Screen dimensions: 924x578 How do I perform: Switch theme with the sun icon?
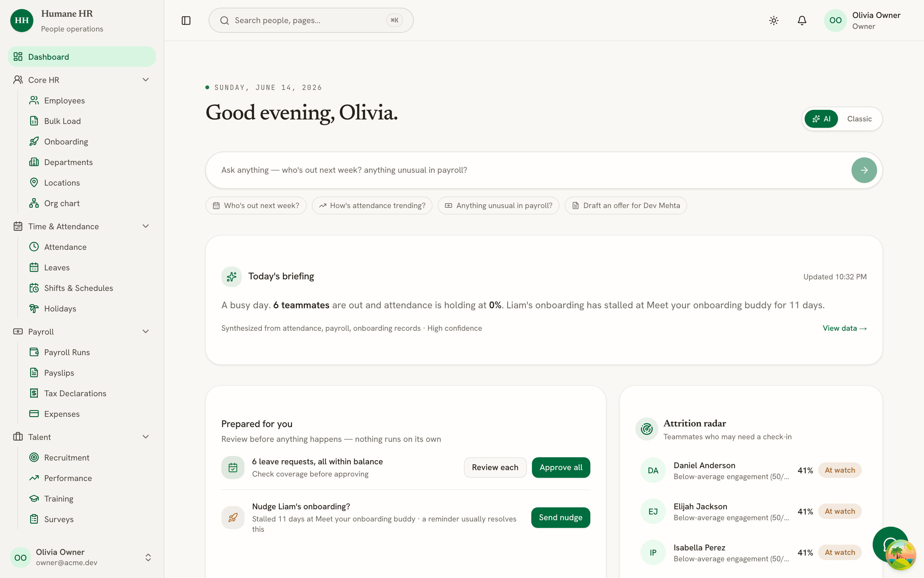[774, 20]
